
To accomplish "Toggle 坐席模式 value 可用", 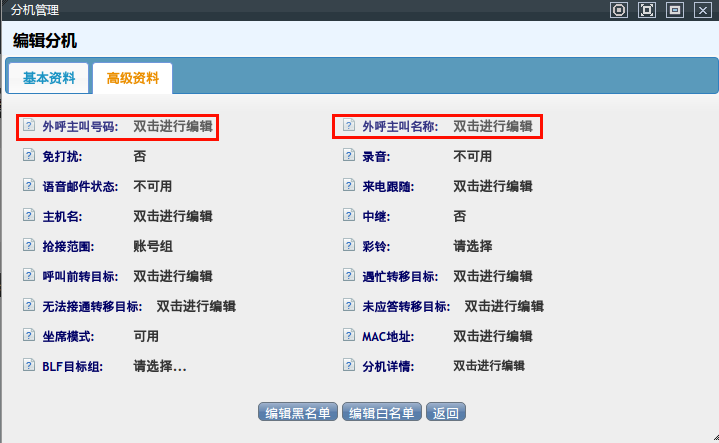I will (146, 336).
